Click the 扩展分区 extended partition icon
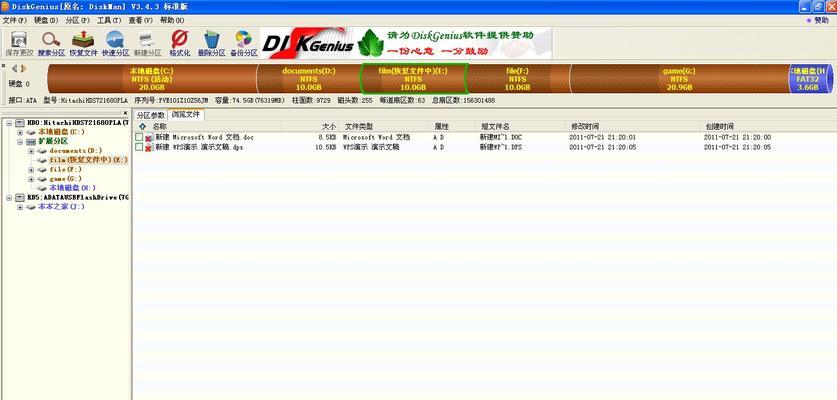Screen dimensions: 837x400 click(x=31, y=142)
